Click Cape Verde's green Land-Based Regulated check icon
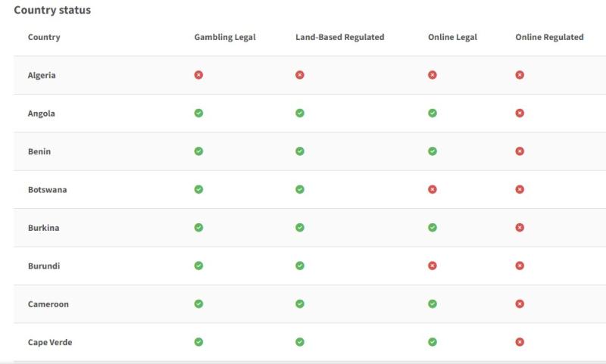Viewport: 606px width, 364px height. click(300, 342)
